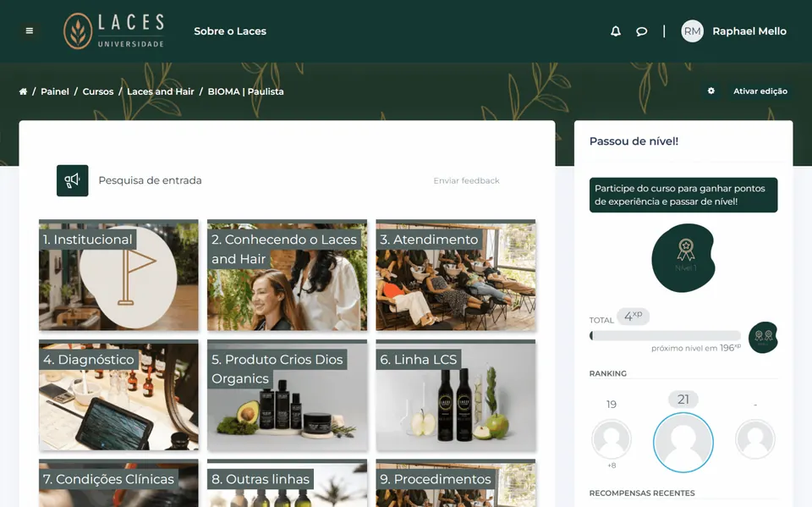The image size is (812, 507).
Task: Open 1. Institucional tile
Action: tap(118, 275)
